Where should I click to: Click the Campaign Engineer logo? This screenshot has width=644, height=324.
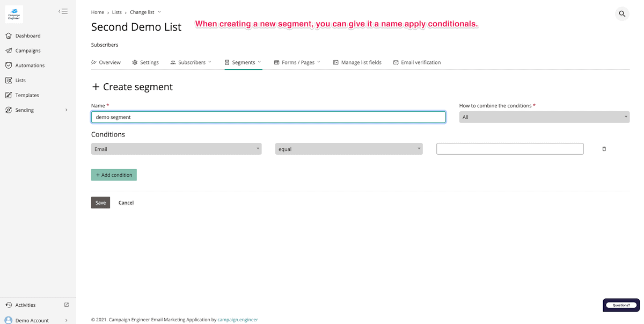click(x=14, y=15)
